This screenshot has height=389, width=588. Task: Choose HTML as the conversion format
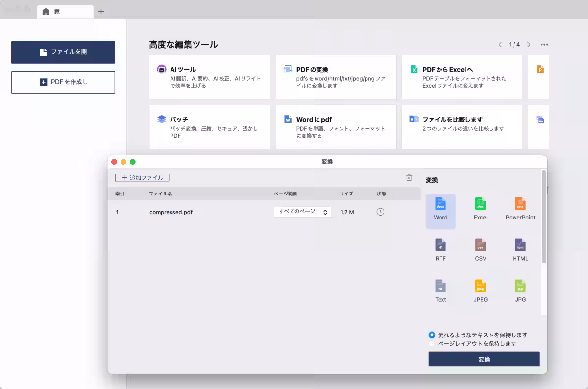[519, 249]
